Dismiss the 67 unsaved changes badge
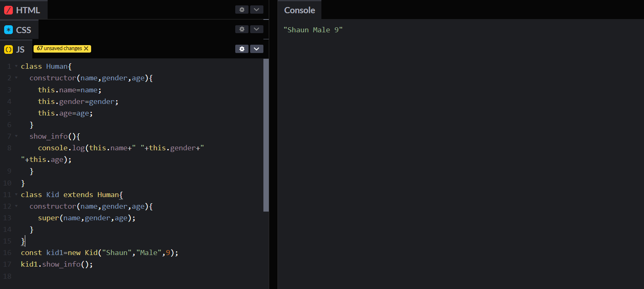 tap(86, 48)
